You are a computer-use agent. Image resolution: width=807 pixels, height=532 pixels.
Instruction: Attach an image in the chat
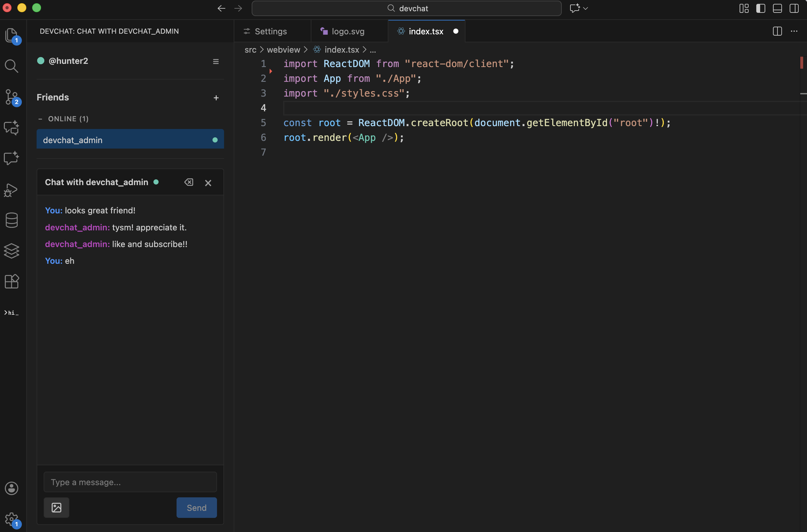(56, 508)
